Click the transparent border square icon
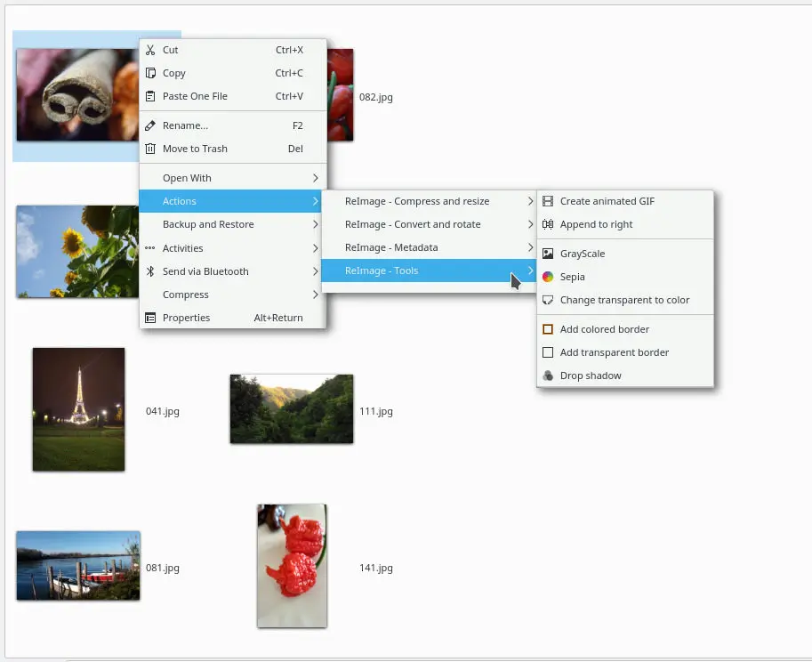 pyautogui.click(x=548, y=352)
